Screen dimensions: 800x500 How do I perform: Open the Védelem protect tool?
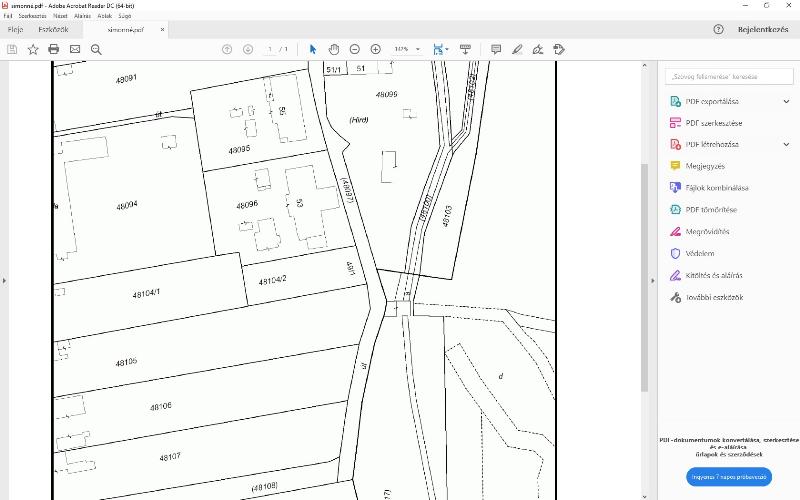[699, 253]
